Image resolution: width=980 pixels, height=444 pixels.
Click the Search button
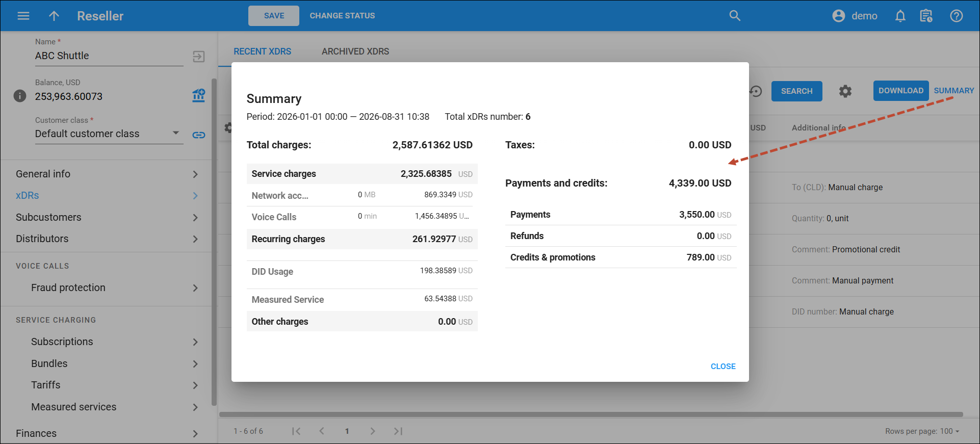796,91
